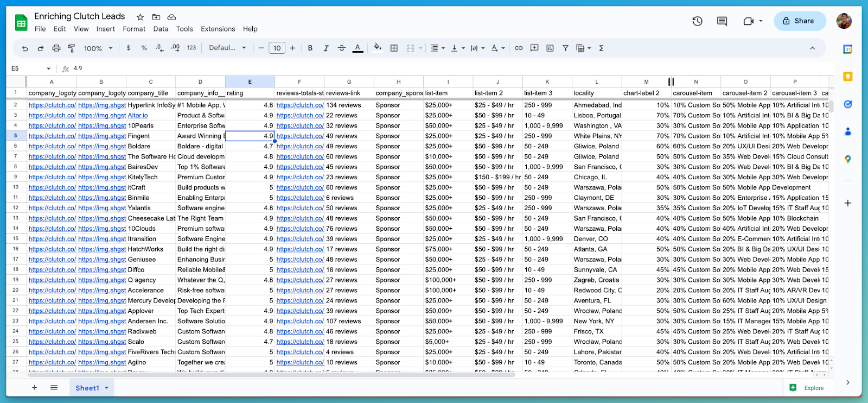Open the Google account avatar

coord(844,21)
